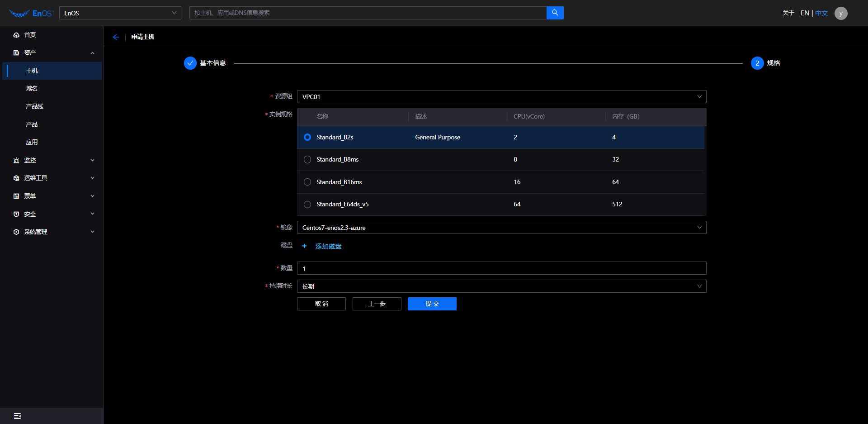Viewport: 868px width, 424px height.
Task: Click the EnOS logo
Action: pos(31,13)
